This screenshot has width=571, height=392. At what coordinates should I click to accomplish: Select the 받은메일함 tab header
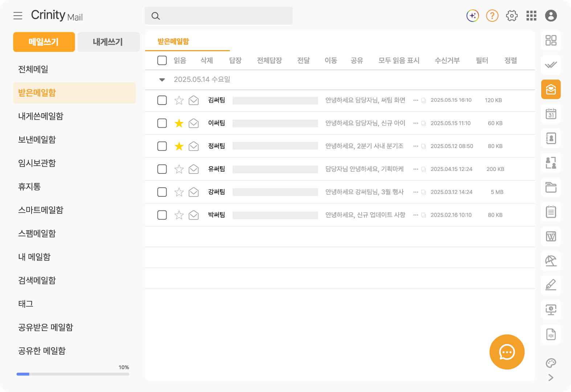(x=173, y=41)
